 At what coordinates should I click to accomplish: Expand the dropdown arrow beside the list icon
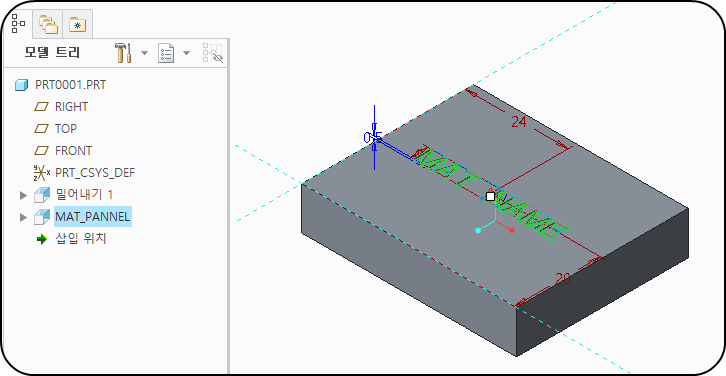186,53
